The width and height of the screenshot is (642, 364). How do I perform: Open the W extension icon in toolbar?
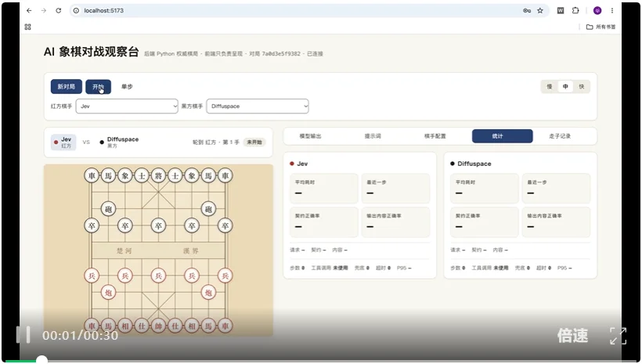coord(561,11)
